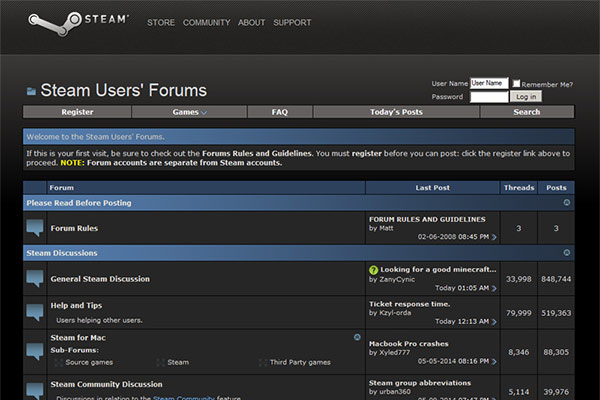Collapse the Steam Discussions category

(x=567, y=253)
